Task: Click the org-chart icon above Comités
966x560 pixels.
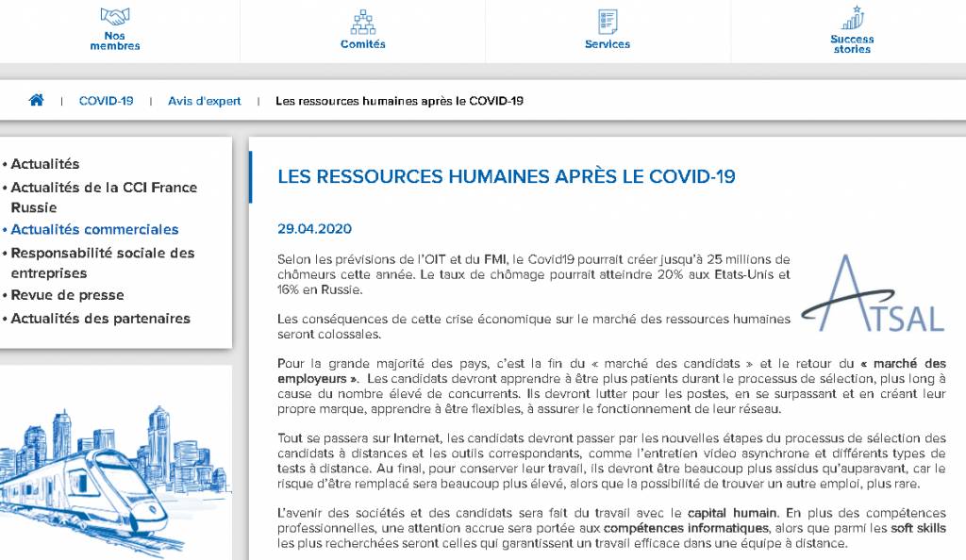Action: [x=363, y=21]
